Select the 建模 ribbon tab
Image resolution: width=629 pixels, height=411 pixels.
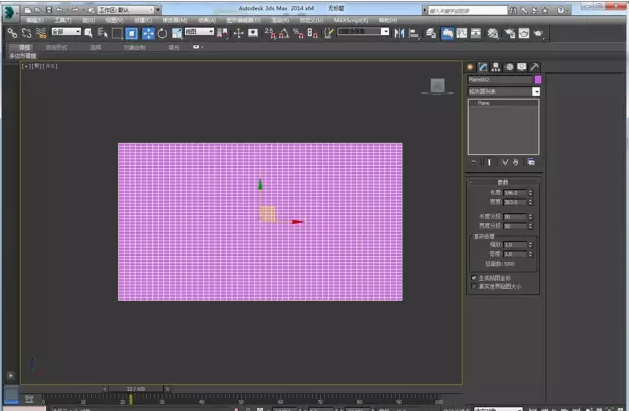tap(25, 46)
